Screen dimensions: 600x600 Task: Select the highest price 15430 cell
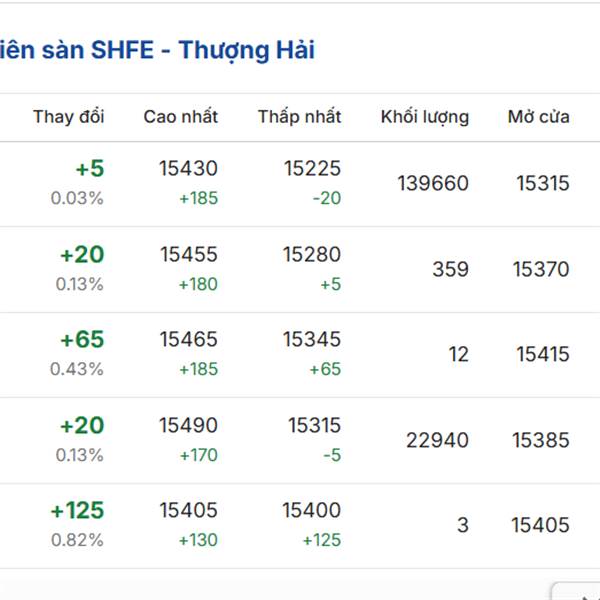pyautogui.click(x=188, y=168)
